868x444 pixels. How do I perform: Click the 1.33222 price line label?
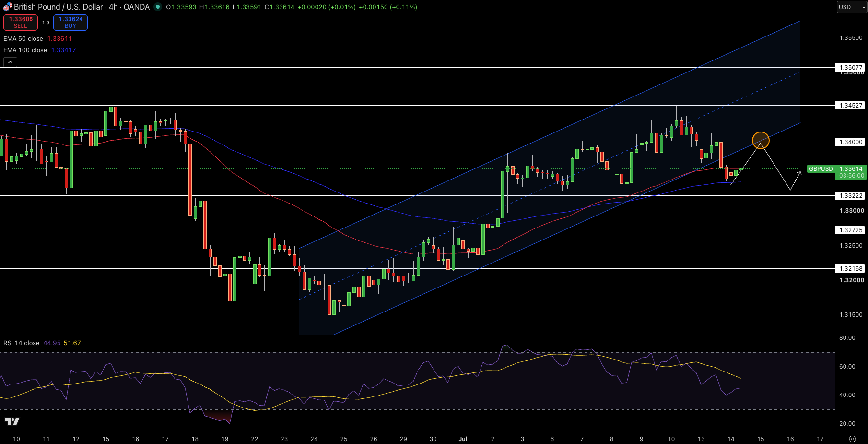(851, 195)
